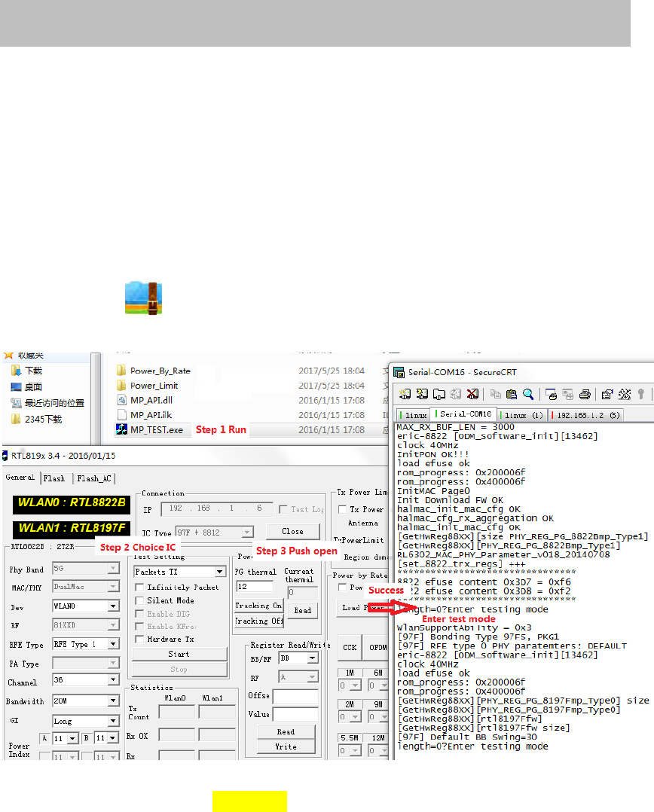Click MP_API.dll file icon
Image resolution: width=654 pixels, height=812 pixels.
[122, 400]
